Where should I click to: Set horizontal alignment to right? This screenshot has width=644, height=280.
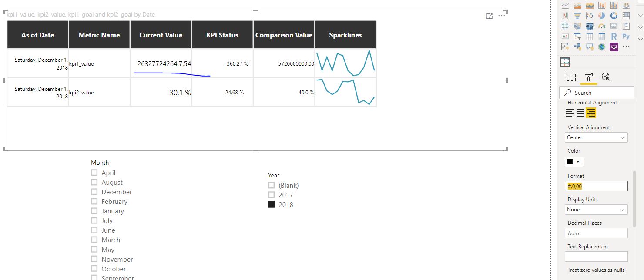[590, 113]
